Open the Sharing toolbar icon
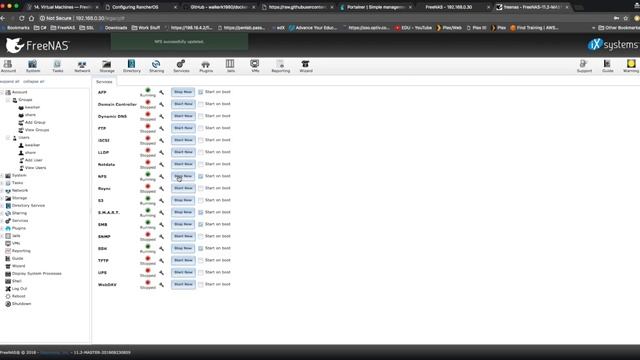 click(x=156, y=66)
